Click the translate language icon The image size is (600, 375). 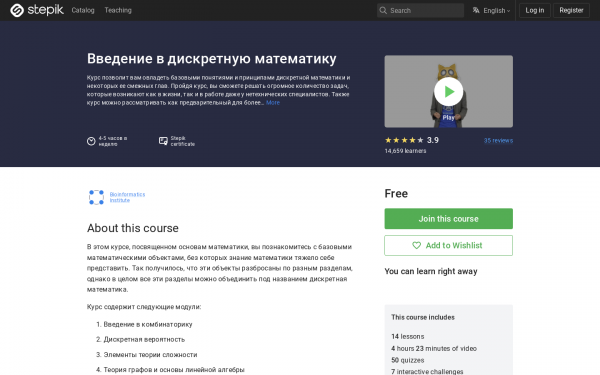pyautogui.click(x=476, y=10)
